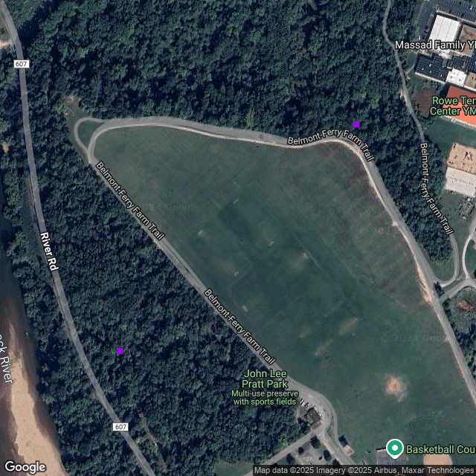Click the Belmont-Ferry Farm Trail label beside the YMCA
The width and height of the screenshot is (476, 476).
click(x=436, y=188)
